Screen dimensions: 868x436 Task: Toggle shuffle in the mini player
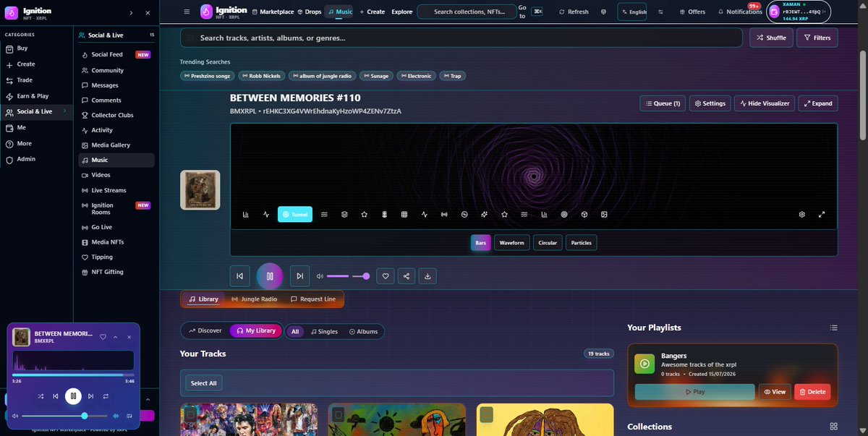point(41,396)
